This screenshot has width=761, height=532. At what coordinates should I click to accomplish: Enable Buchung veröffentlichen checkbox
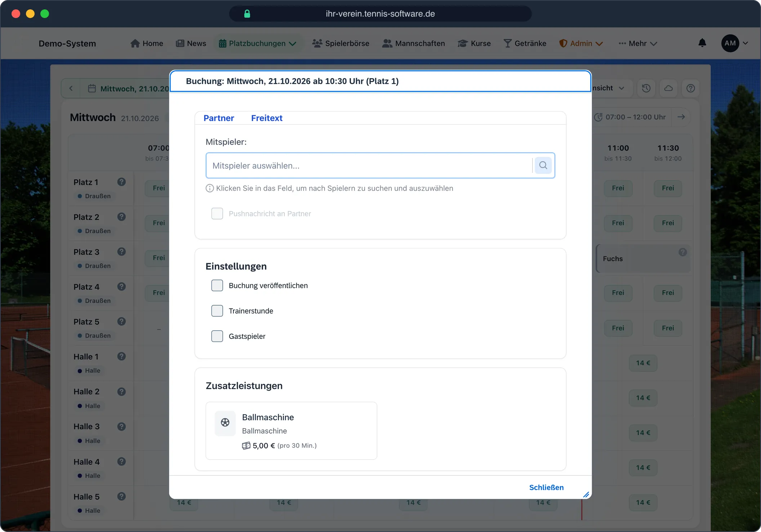point(217,285)
